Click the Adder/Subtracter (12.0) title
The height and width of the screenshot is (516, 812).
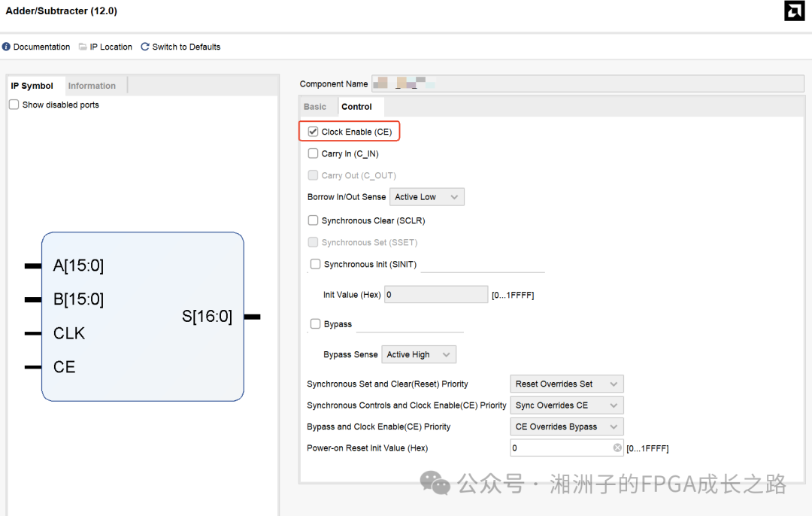click(61, 11)
